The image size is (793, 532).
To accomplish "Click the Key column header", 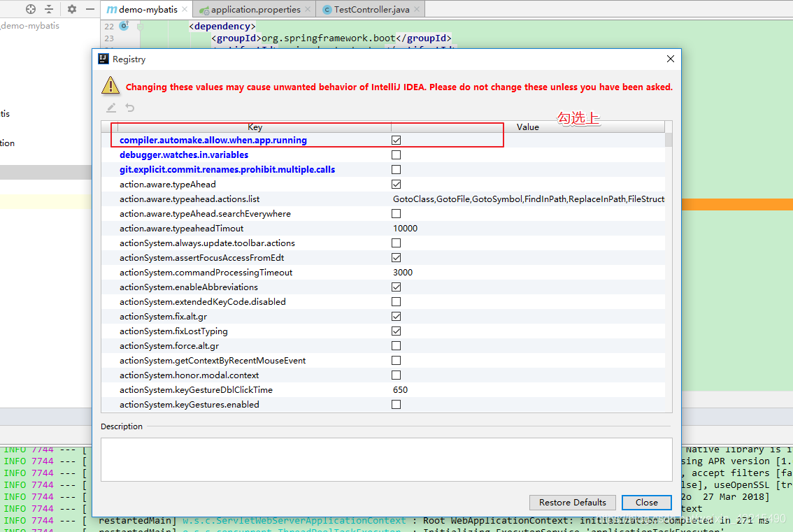I will (x=255, y=127).
